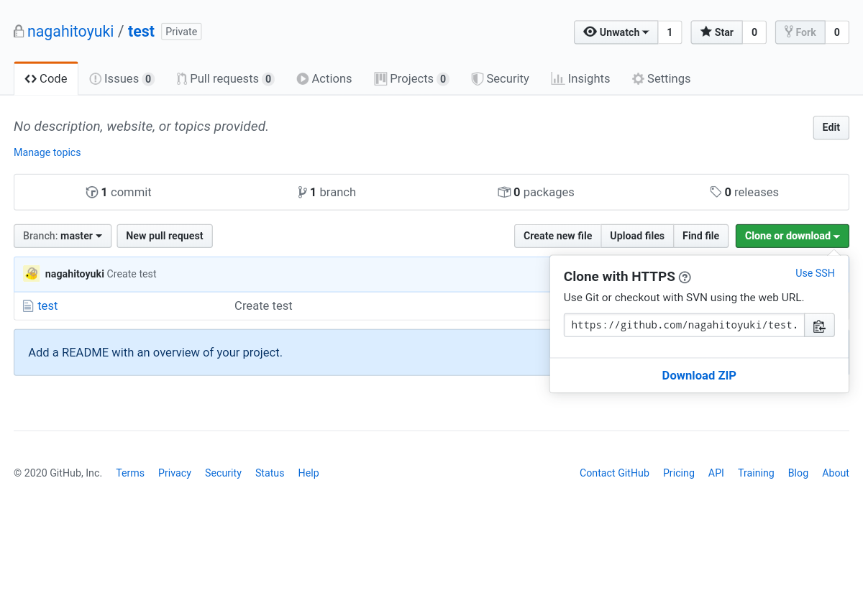Open the latest commit message "Create test" in the commit row
863x616 pixels.
[x=132, y=274]
